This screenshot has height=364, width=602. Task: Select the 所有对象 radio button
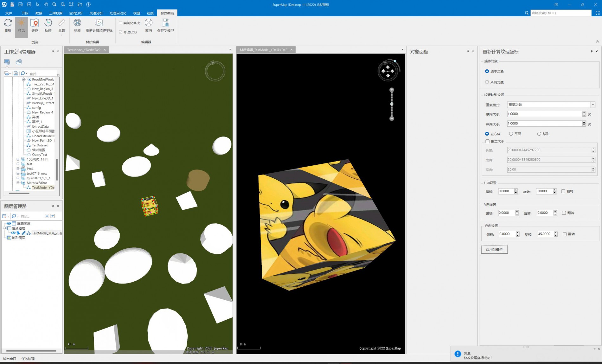coord(487,82)
